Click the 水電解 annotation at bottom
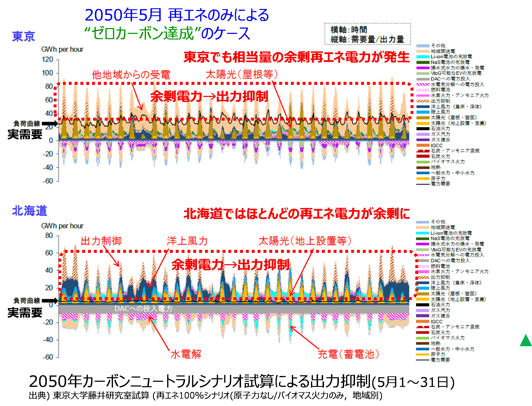 pos(186,354)
